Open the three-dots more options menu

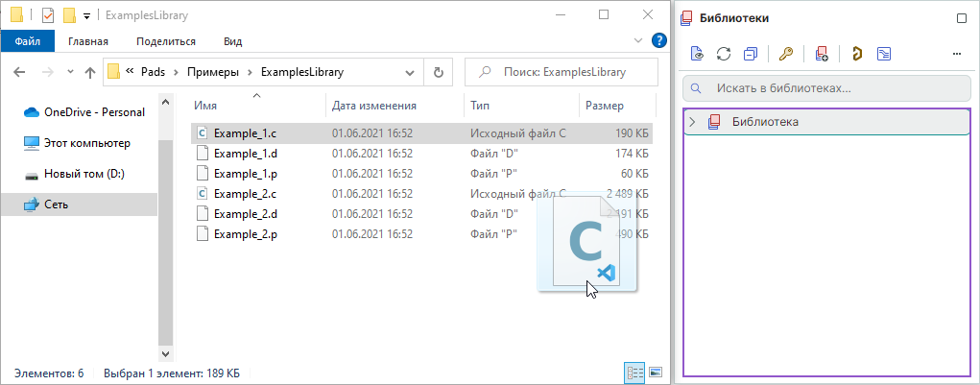tap(956, 54)
